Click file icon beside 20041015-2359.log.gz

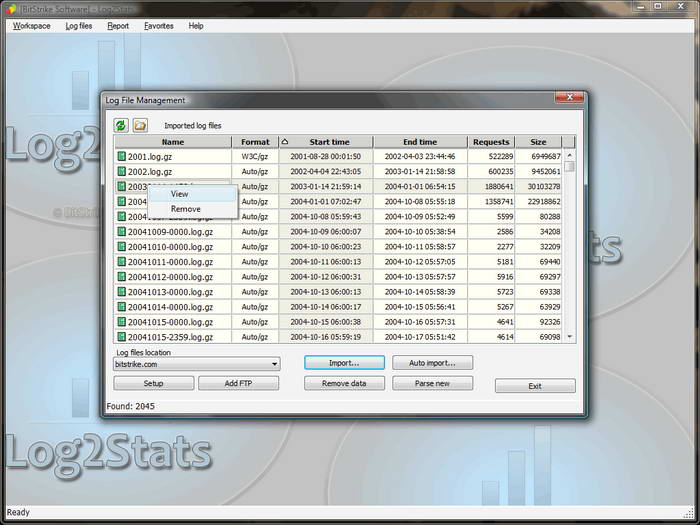point(121,337)
